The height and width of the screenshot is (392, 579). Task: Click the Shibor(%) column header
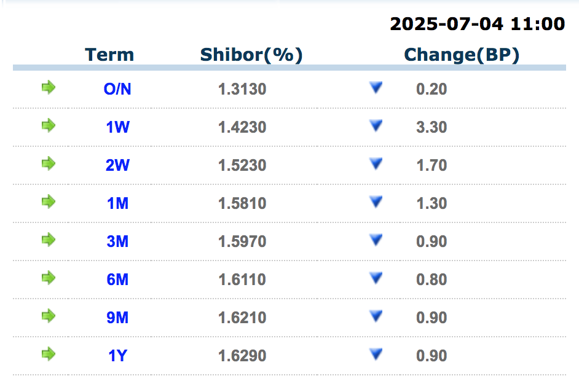[251, 55]
